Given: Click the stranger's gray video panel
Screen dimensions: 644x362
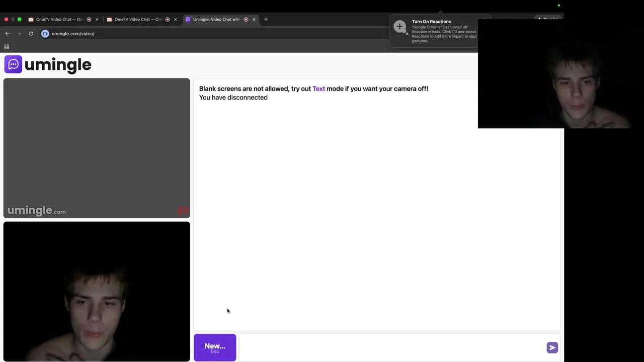Looking at the screenshot, I should (x=97, y=148).
